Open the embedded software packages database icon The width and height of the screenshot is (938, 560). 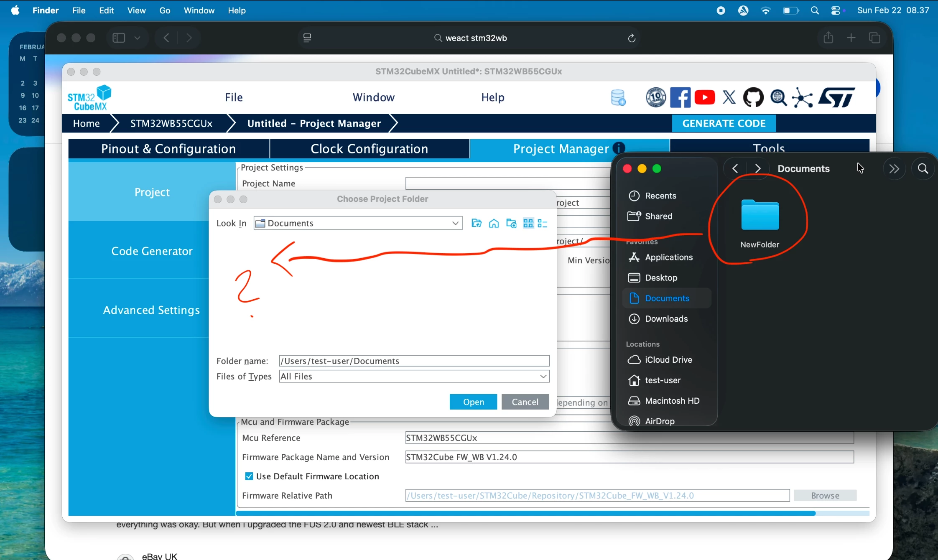point(618,97)
